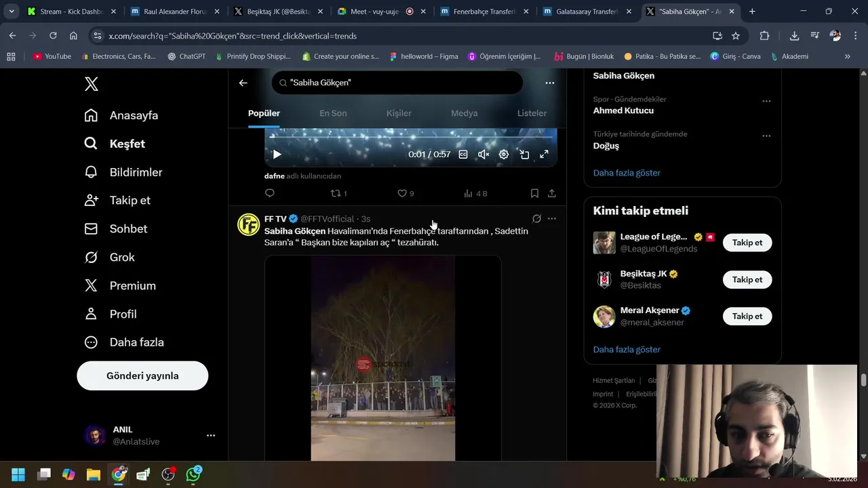Open Ahmed Kutucu trend options
Viewport: 868px width, 488px height.
click(x=766, y=101)
